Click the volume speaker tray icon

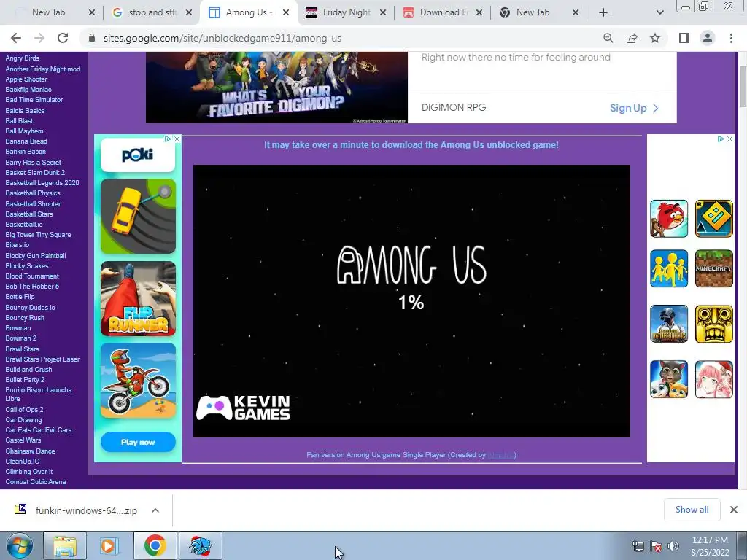(x=673, y=546)
